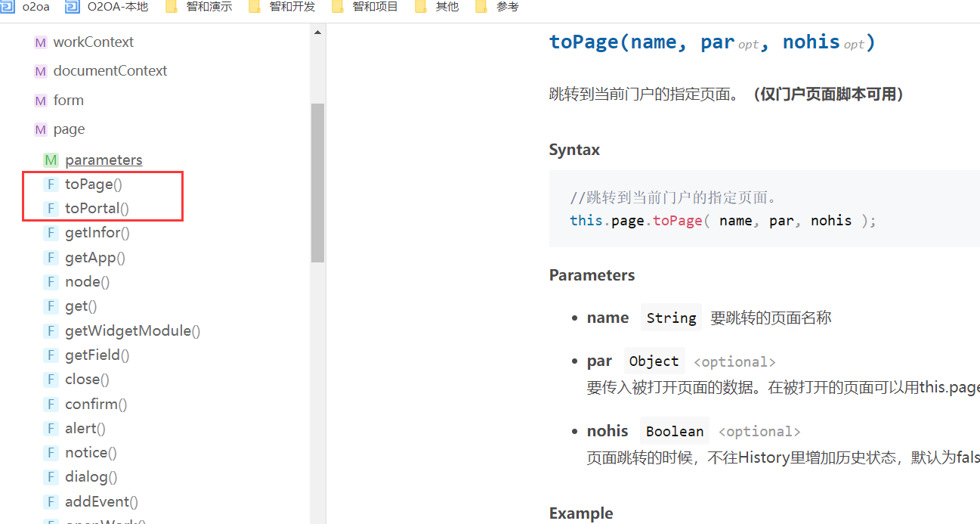The image size is (980, 524).
Task: Open getApp() function entry
Action: [95, 257]
